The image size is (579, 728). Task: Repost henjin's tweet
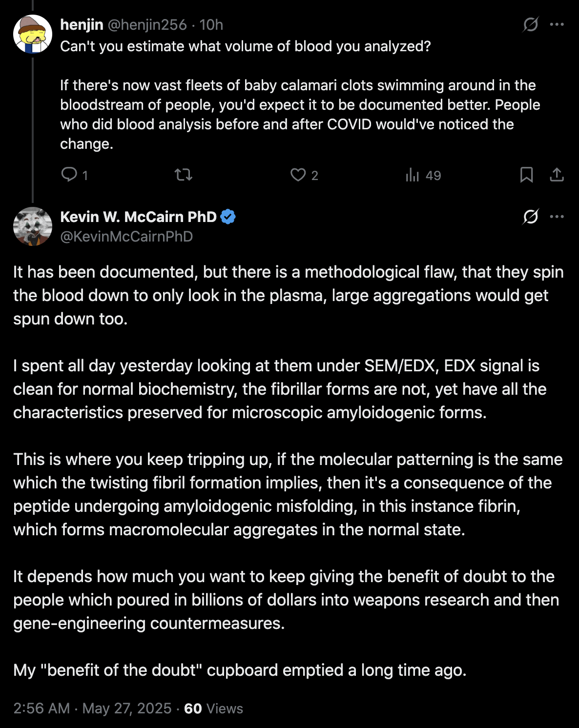click(x=184, y=175)
